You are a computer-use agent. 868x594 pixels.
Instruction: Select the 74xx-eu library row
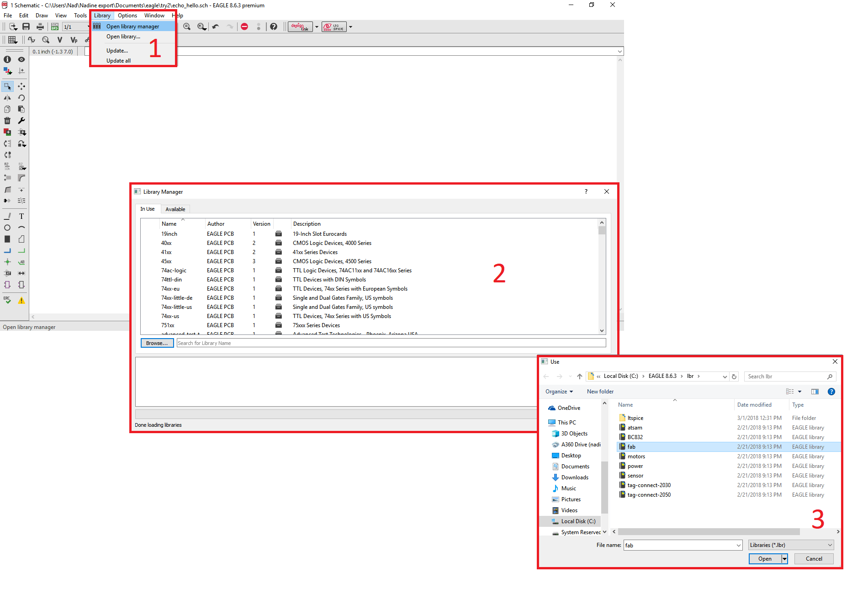tap(370, 289)
